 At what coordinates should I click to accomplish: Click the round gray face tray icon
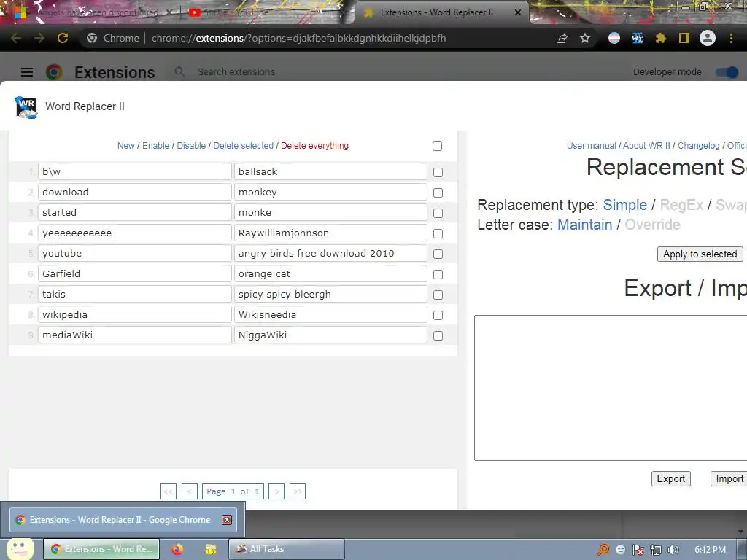pos(621,550)
